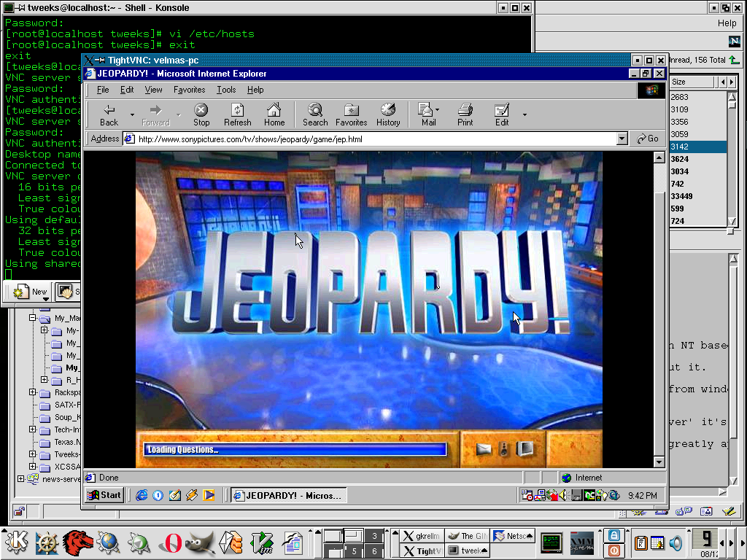Expand the Rackspace folder node

pos(32,392)
